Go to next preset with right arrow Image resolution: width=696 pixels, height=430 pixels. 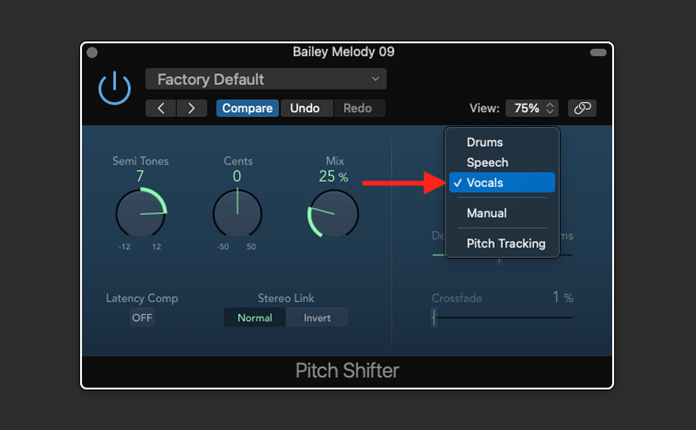pos(191,108)
